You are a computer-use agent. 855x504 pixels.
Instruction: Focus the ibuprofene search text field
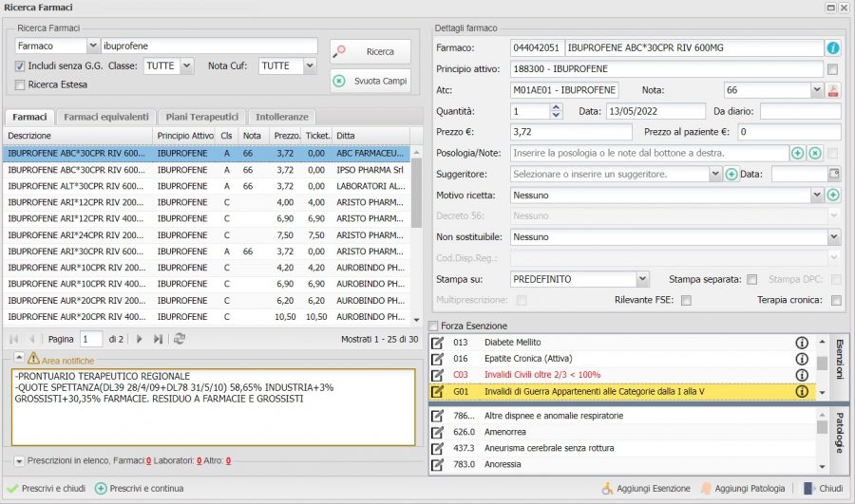pos(209,46)
